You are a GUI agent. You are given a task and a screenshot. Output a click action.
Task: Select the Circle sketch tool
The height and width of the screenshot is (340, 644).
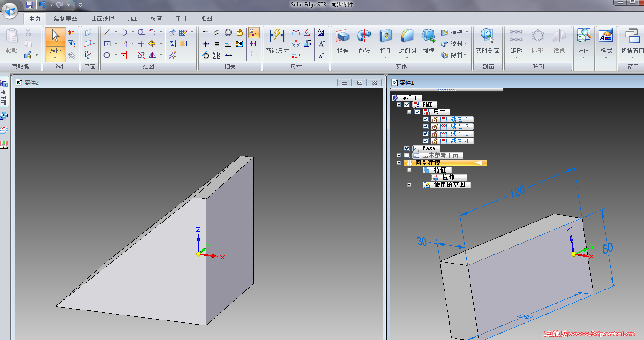coord(107,55)
